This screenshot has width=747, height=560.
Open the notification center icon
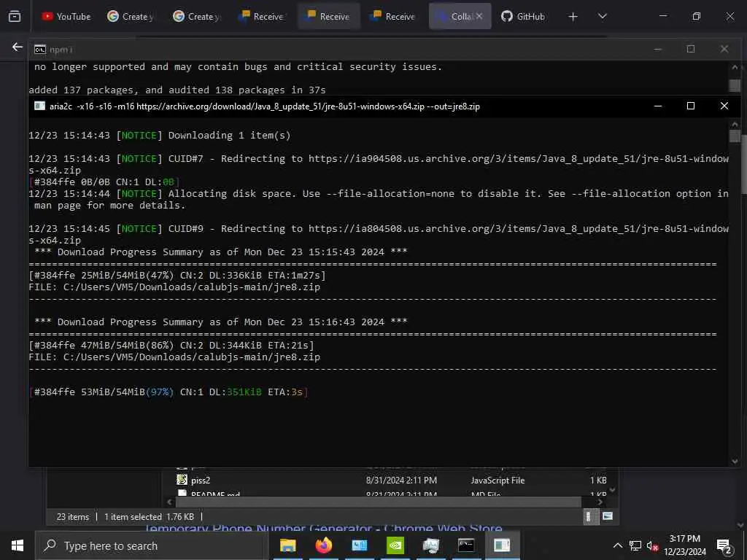[x=724, y=546]
